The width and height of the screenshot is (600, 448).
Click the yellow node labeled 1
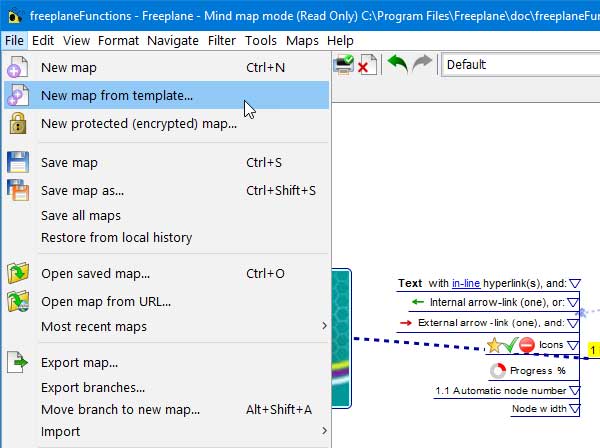[x=593, y=350]
